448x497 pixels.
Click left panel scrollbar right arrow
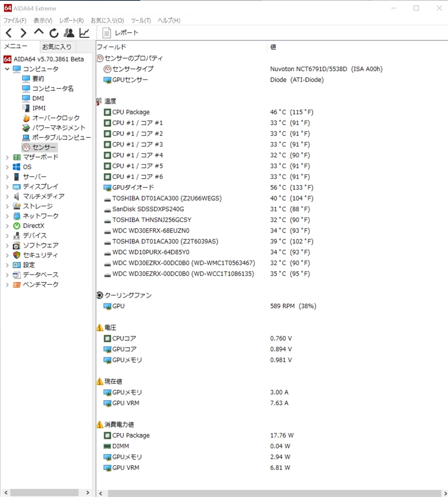pos(88,493)
